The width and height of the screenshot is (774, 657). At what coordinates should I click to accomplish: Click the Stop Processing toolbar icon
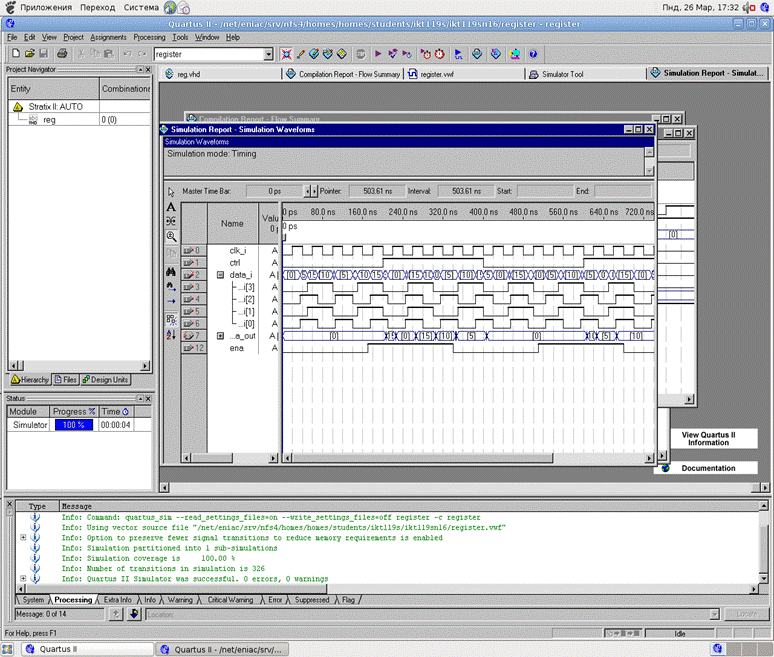(x=361, y=54)
